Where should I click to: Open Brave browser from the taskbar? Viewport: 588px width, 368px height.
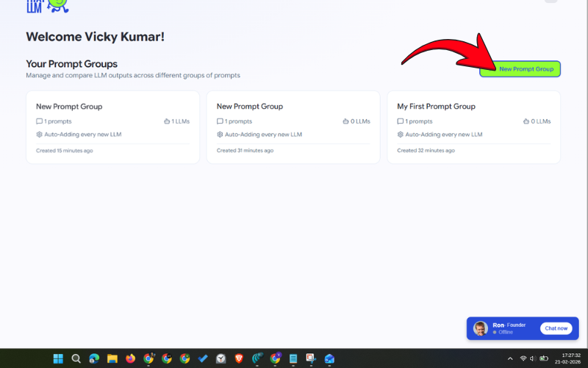click(239, 358)
